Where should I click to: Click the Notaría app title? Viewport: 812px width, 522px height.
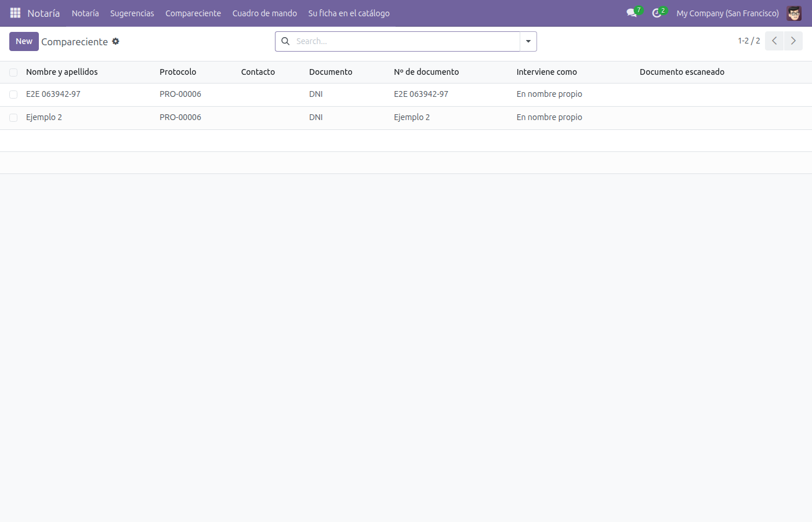tap(43, 13)
